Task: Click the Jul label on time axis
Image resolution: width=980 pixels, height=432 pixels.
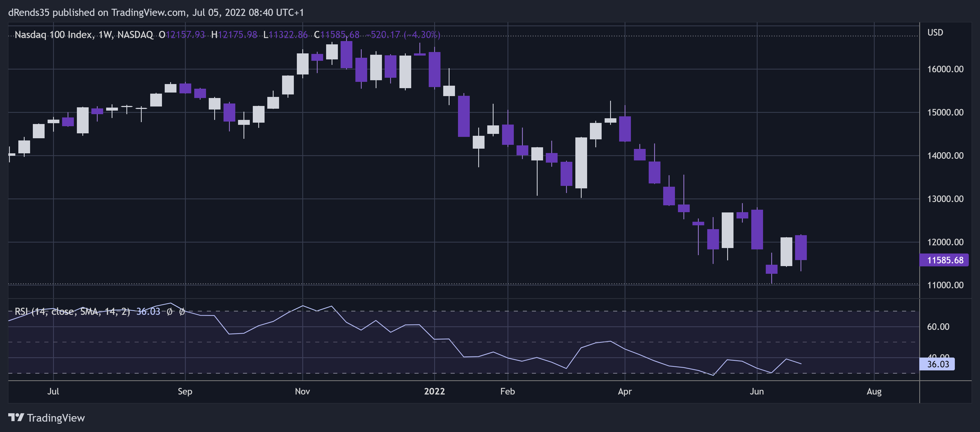Action: [53, 391]
